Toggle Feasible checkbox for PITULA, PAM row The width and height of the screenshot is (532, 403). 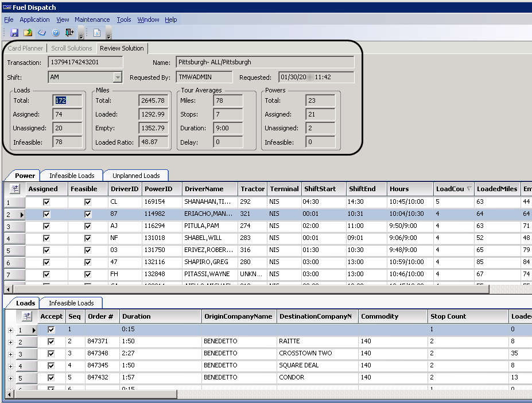pyautogui.click(x=88, y=226)
